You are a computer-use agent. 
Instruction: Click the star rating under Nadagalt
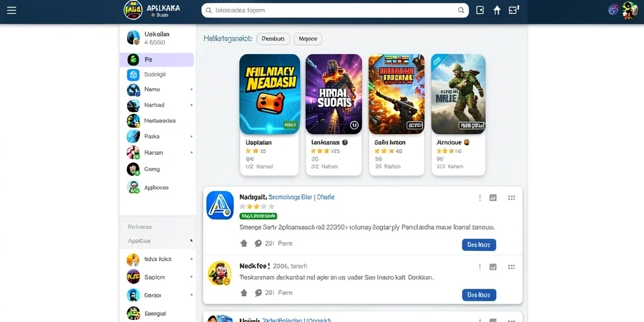[x=257, y=206]
